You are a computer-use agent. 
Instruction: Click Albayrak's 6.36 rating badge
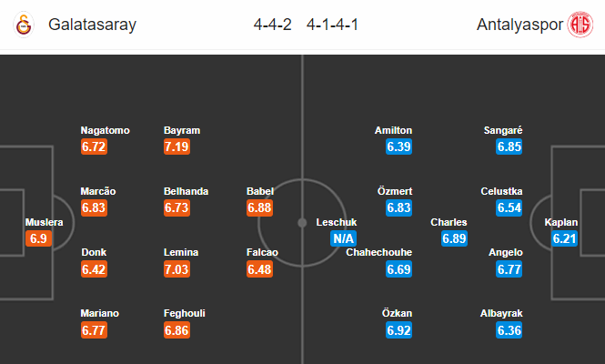point(509,330)
